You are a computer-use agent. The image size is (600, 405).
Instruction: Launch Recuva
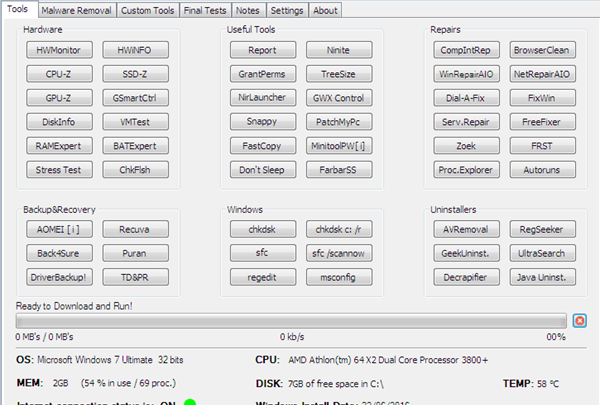coord(135,229)
